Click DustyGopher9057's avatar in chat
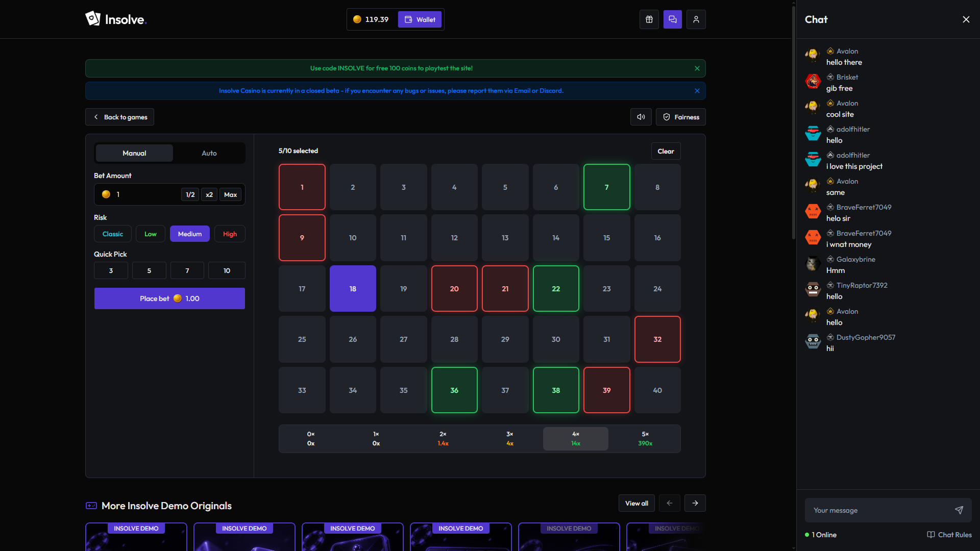The height and width of the screenshot is (551, 980). point(813,341)
